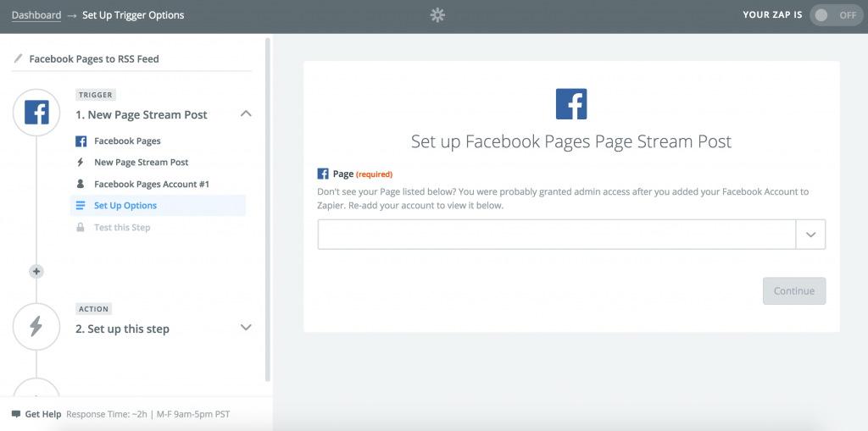The width and height of the screenshot is (868, 431).
Task: Click the 2. Set up this step title
Action: pyautogui.click(x=122, y=329)
